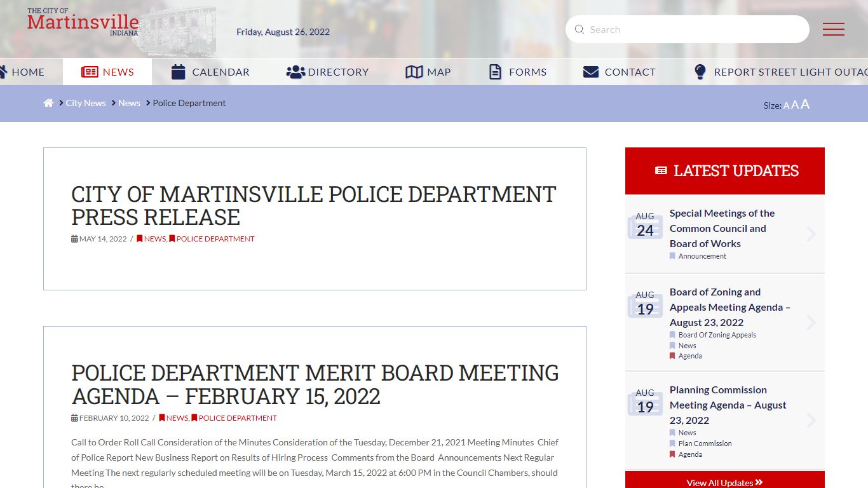868x488 pixels.
Task: Set the smallest text size A
Action: (786, 106)
